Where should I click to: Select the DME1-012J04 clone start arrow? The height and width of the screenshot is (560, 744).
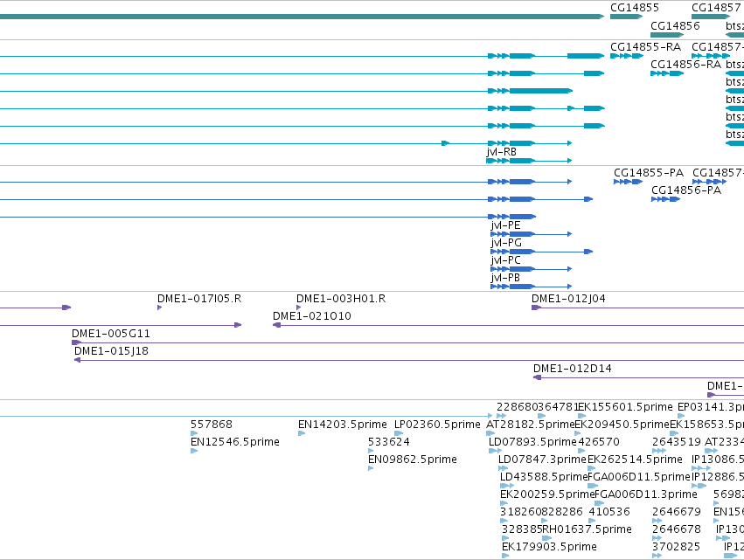(536, 308)
